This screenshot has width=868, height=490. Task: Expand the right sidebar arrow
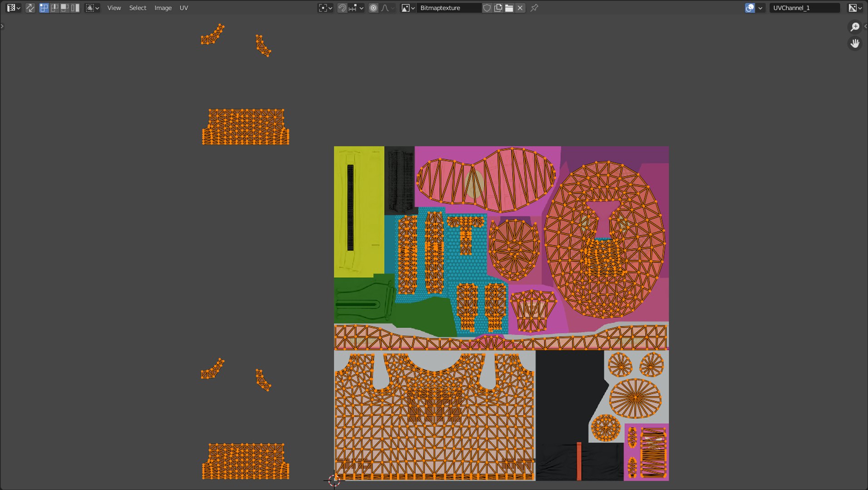point(865,26)
